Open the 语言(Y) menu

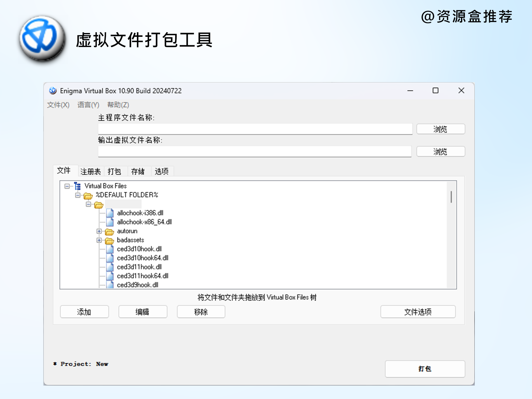click(88, 105)
